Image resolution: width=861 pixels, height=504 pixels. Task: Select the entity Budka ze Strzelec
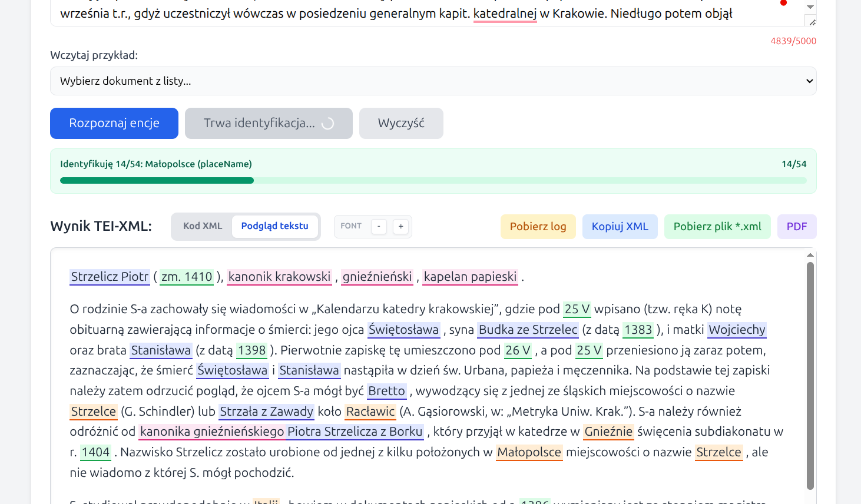point(528,330)
